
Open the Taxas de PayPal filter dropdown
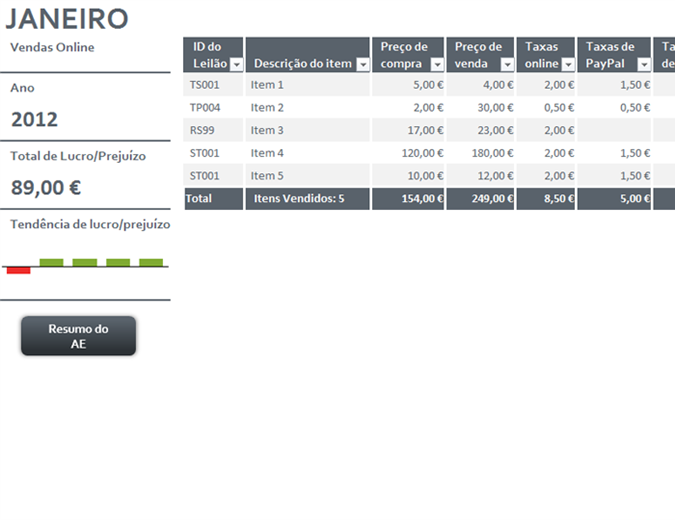click(x=644, y=65)
